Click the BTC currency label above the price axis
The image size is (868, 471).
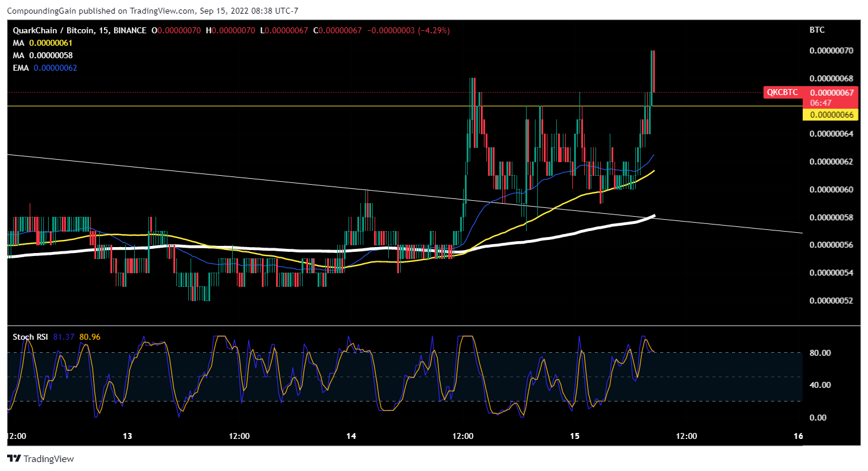(x=817, y=30)
